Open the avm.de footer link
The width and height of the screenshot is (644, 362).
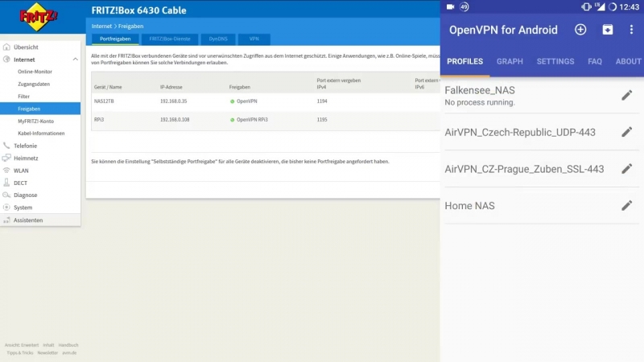pos(69,353)
